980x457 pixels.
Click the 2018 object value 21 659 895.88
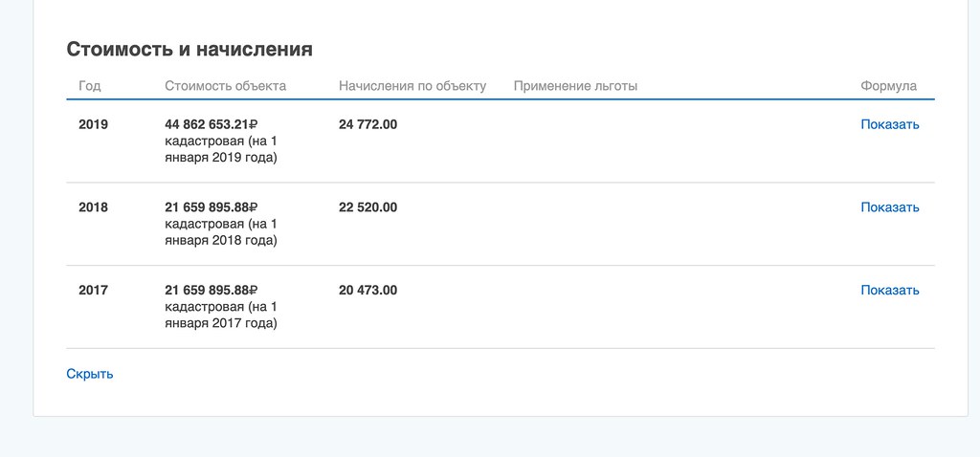pos(212,207)
